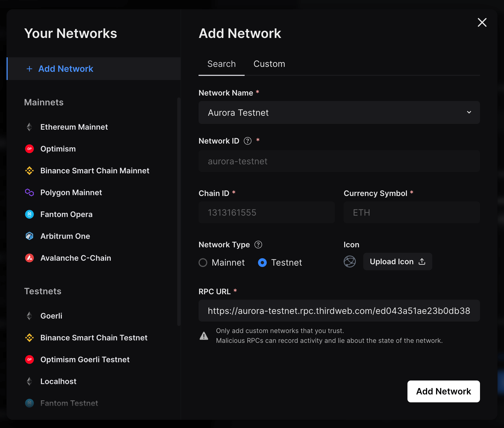Click the Upload Icon button
The image size is (504, 428).
pos(397,261)
